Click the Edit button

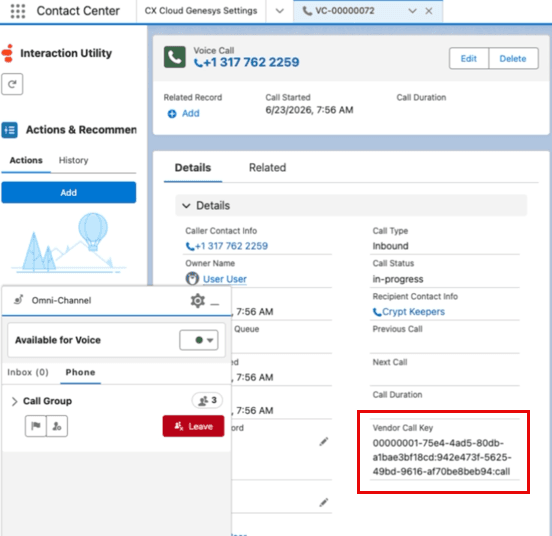point(469,58)
